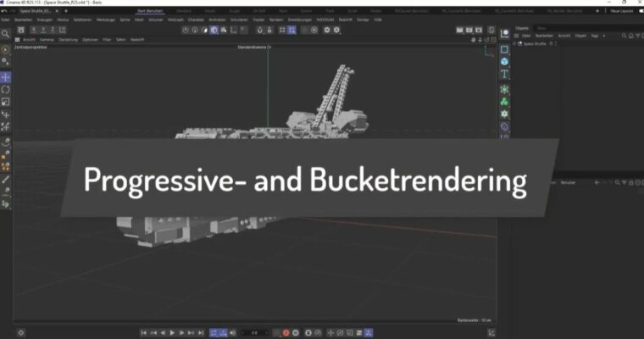Toggle the coordinate system button
644x339 pixels.
(x=63, y=30)
